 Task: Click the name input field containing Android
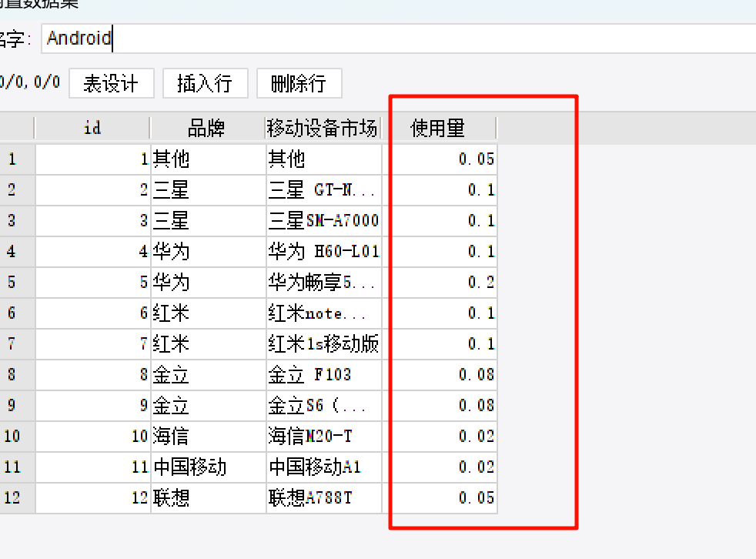398,38
